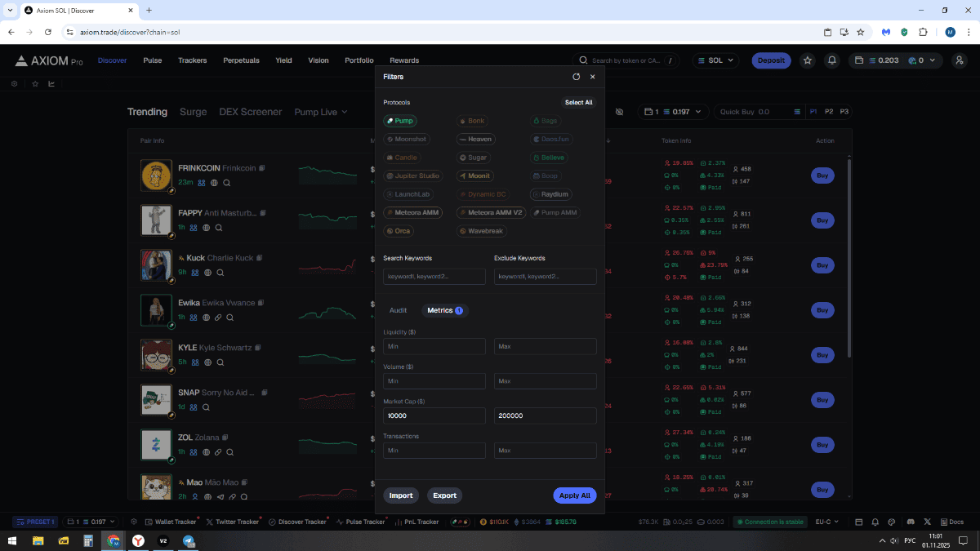The height and width of the screenshot is (551, 980).
Task: Click the Apply All button
Action: pos(575,495)
